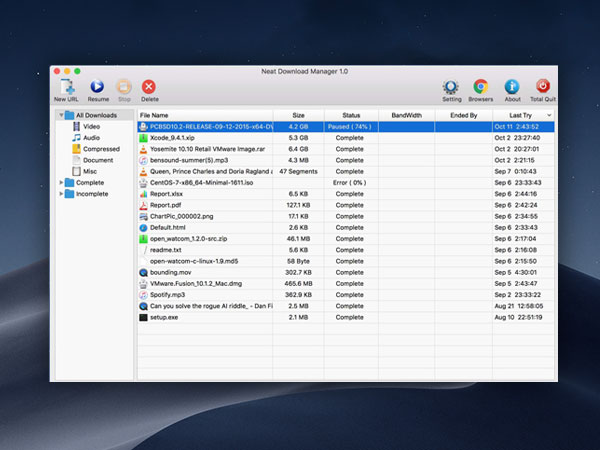The image size is (600, 450).
Task: Sort by the File Name column header
Action: [x=205, y=115]
